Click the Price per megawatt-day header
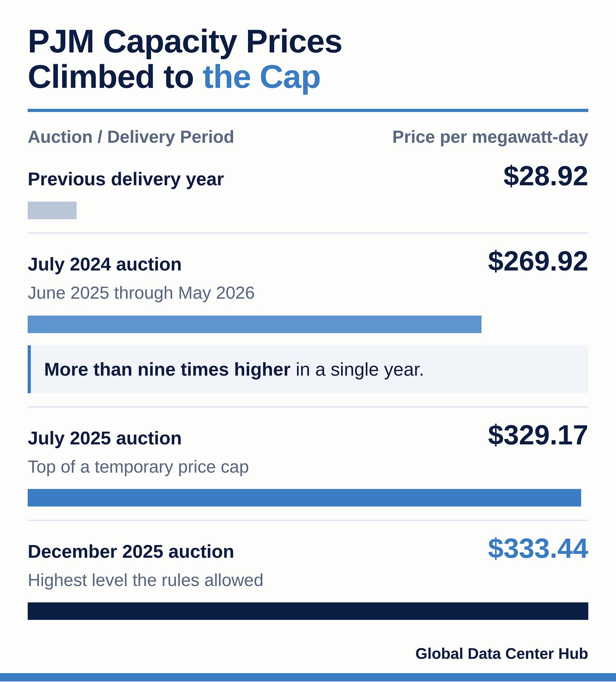This screenshot has height=682, width=616. pyautogui.click(x=490, y=137)
